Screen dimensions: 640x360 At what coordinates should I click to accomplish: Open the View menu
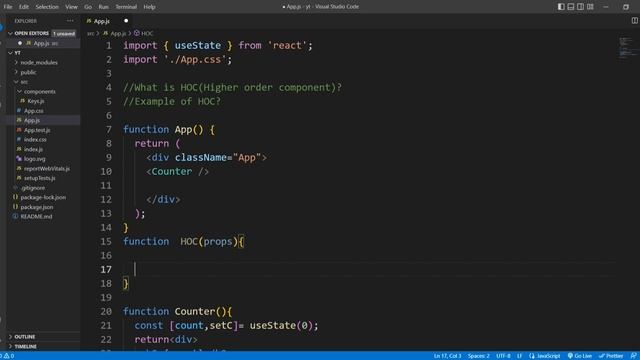tap(71, 7)
